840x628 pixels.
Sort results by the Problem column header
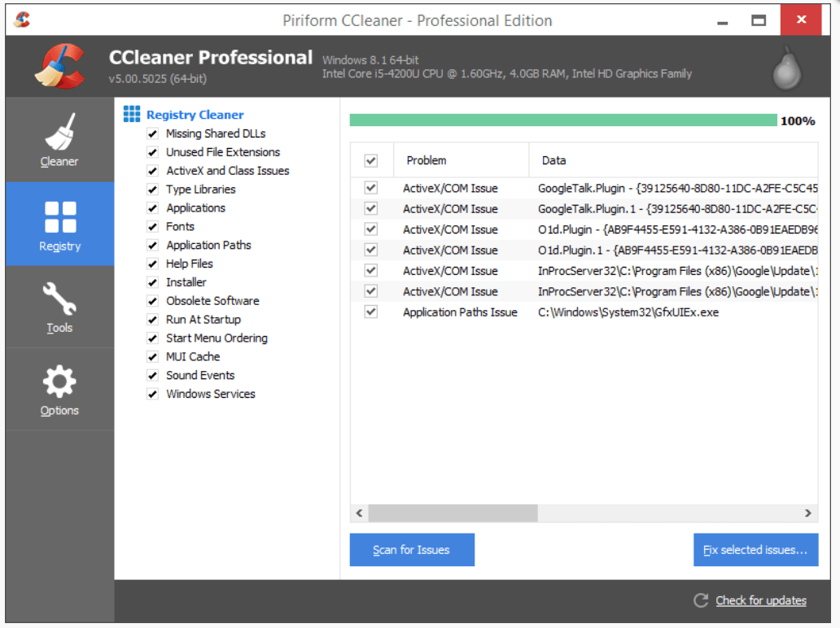(462, 160)
